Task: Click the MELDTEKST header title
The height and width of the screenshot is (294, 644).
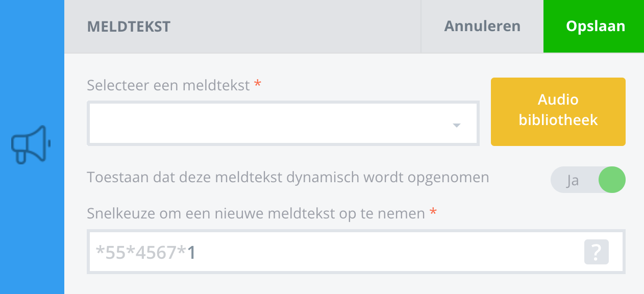Action: click(129, 27)
